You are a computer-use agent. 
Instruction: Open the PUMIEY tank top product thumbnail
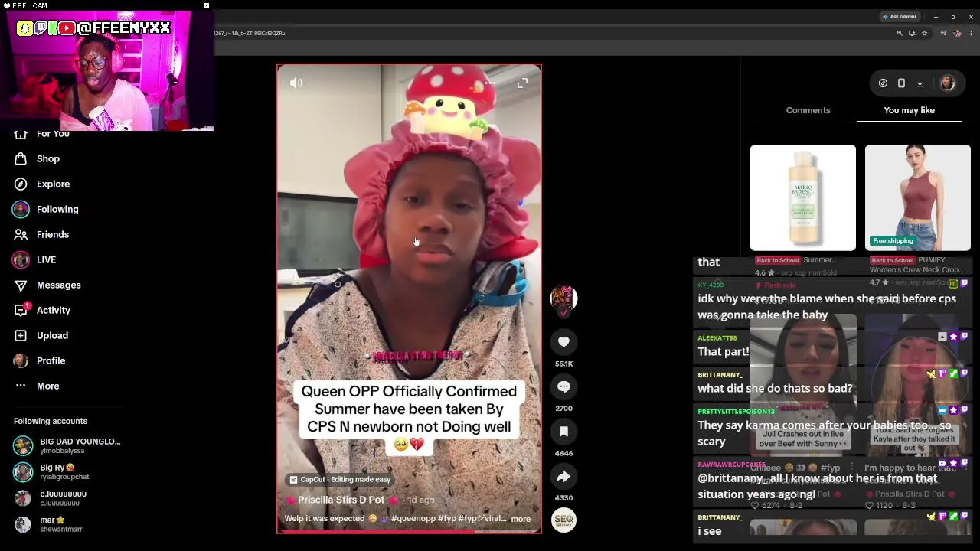[918, 197]
